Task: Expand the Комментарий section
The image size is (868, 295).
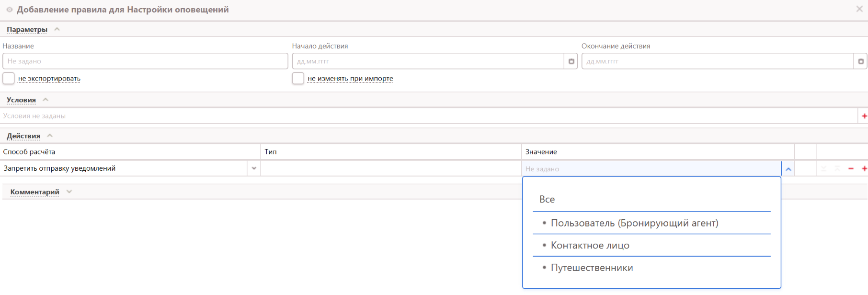Action: coord(69,192)
